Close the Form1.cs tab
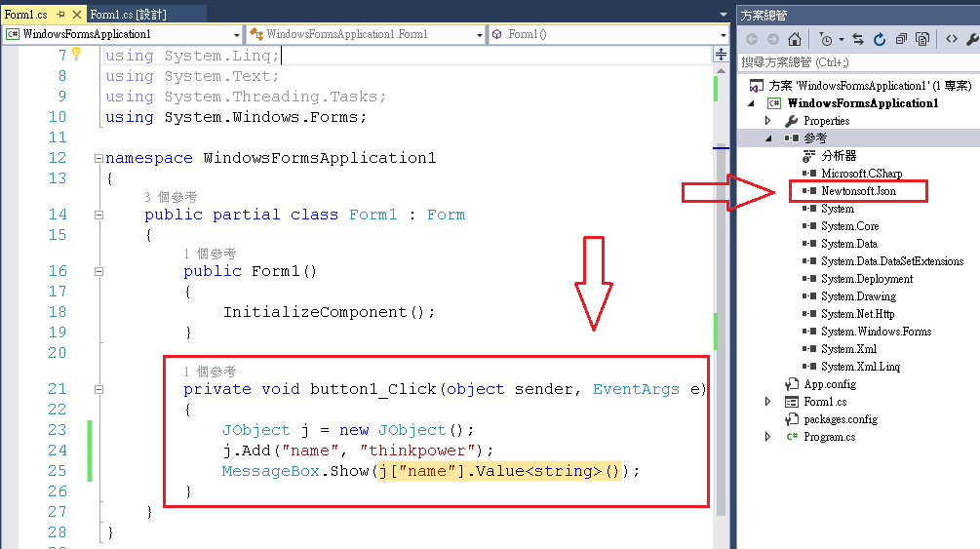Viewport: 980px width, 549px height. pyautogui.click(x=77, y=14)
